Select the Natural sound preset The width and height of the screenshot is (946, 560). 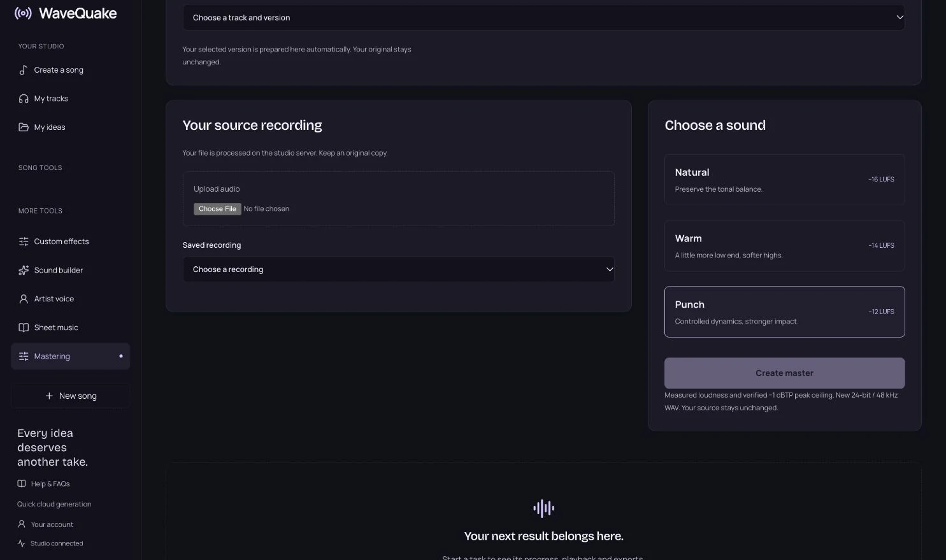coord(784,180)
